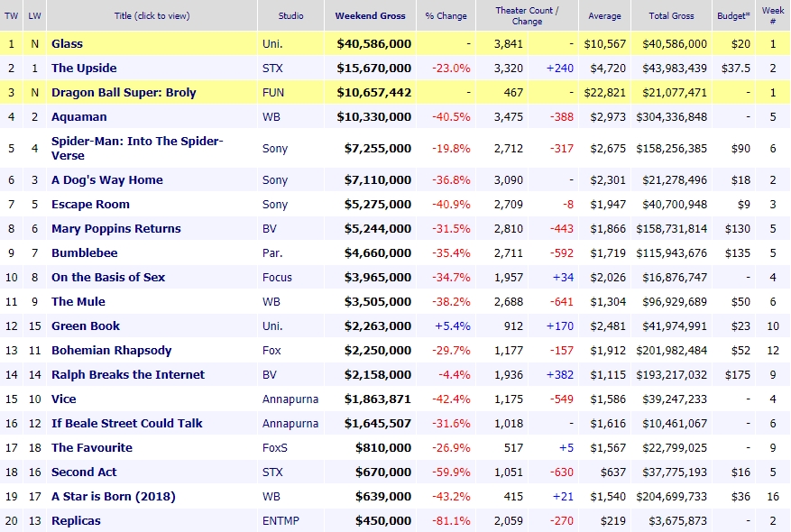Click the WB studio in Aquaman row
This screenshot has width=791, height=532.
pos(271,117)
